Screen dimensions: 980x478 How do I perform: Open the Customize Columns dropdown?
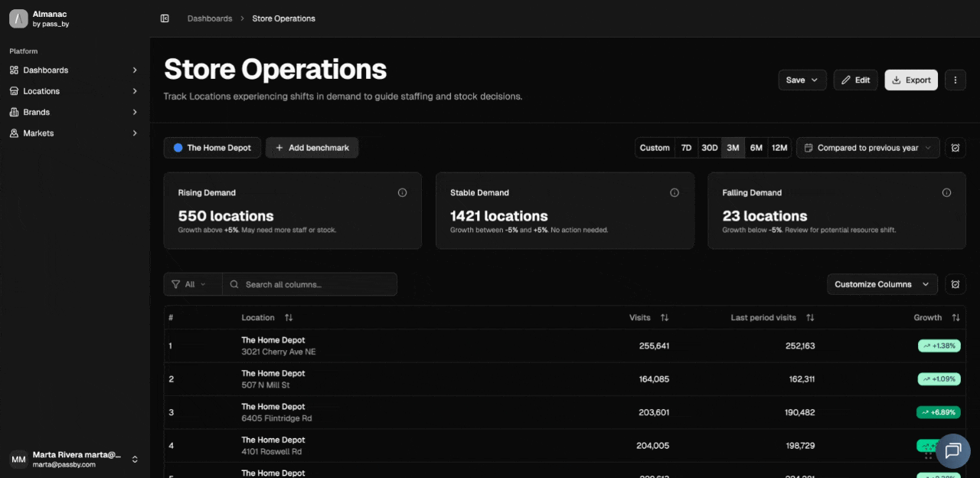coord(881,284)
